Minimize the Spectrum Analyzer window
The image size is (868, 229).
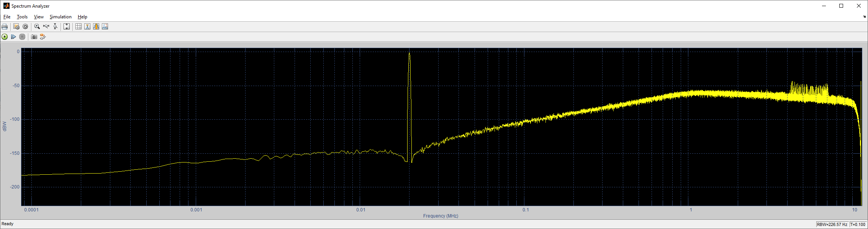point(824,6)
